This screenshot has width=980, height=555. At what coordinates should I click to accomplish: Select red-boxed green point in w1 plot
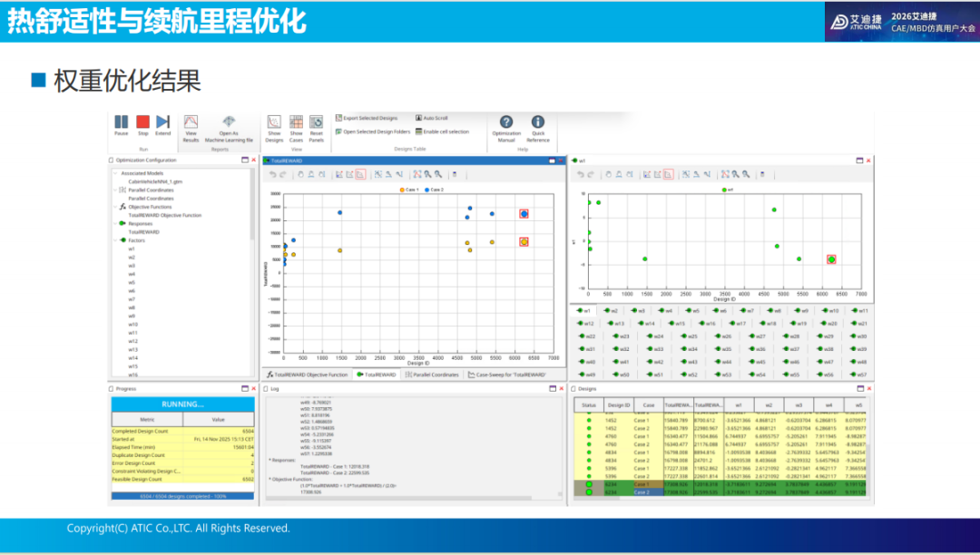pos(831,259)
